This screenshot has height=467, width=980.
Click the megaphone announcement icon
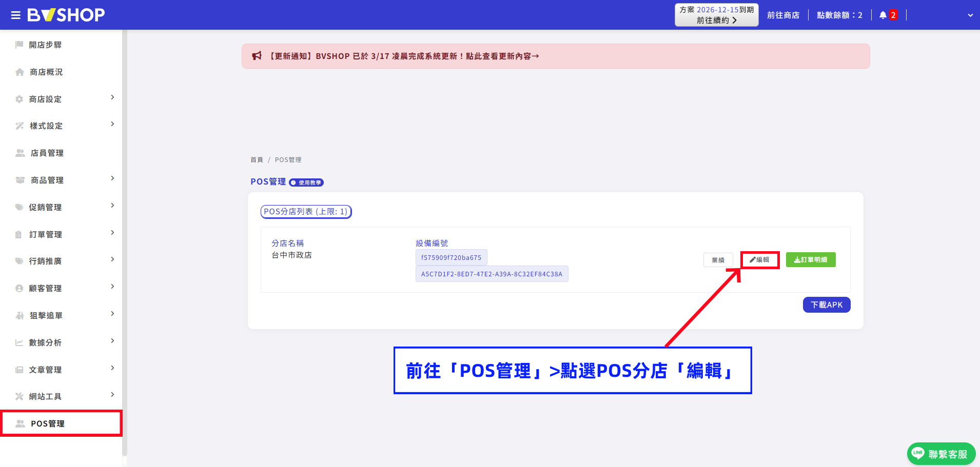click(257, 56)
